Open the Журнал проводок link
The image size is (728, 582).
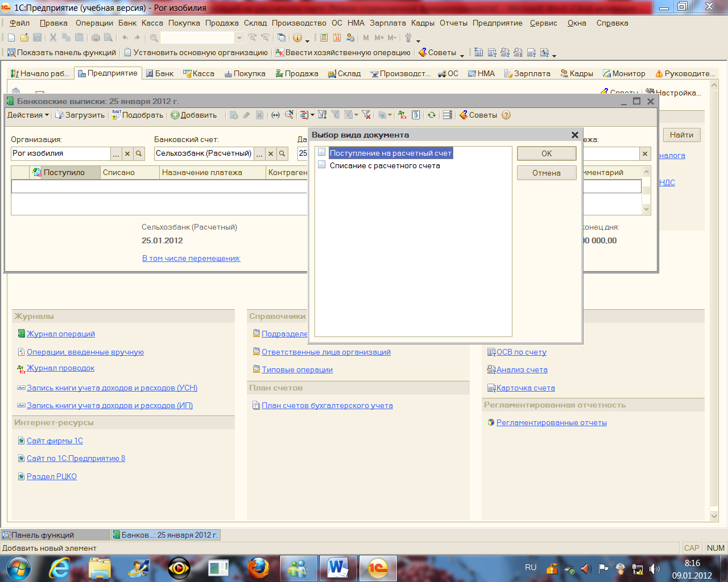tap(61, 368)
